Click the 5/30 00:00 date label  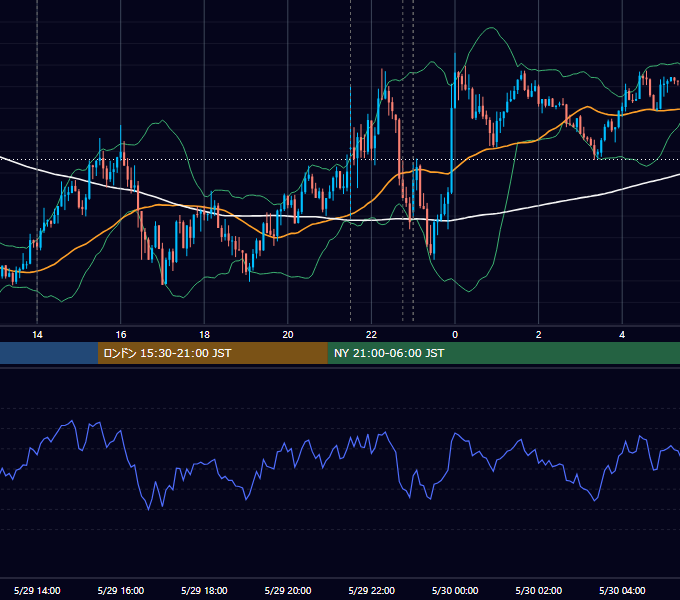pos(455,590)
